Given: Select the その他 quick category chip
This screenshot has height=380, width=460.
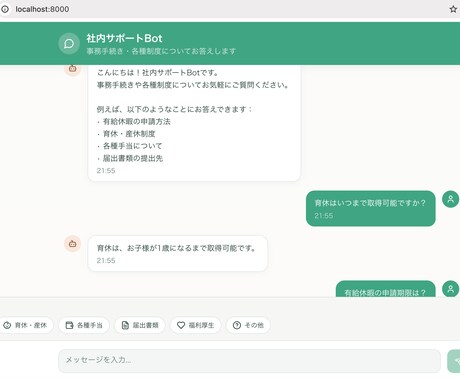Looking at the screenshot, I should (248, 325).
